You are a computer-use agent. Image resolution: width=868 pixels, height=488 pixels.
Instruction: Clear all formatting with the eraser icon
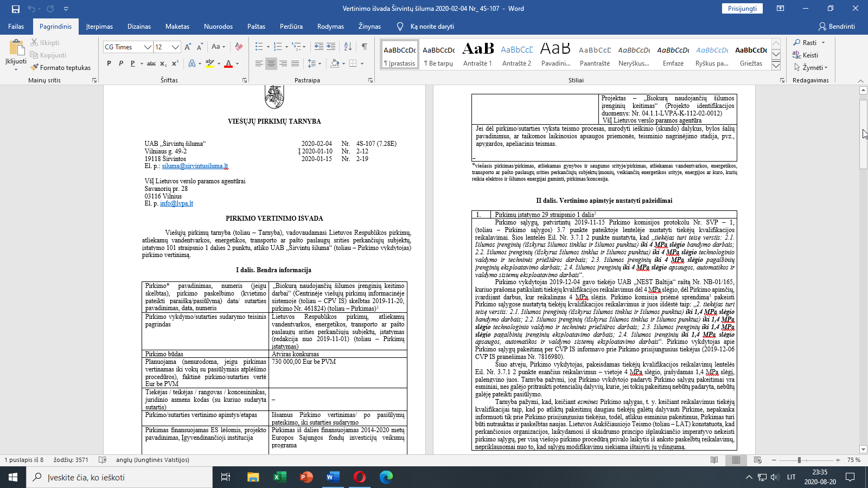(x=239, y=47)
